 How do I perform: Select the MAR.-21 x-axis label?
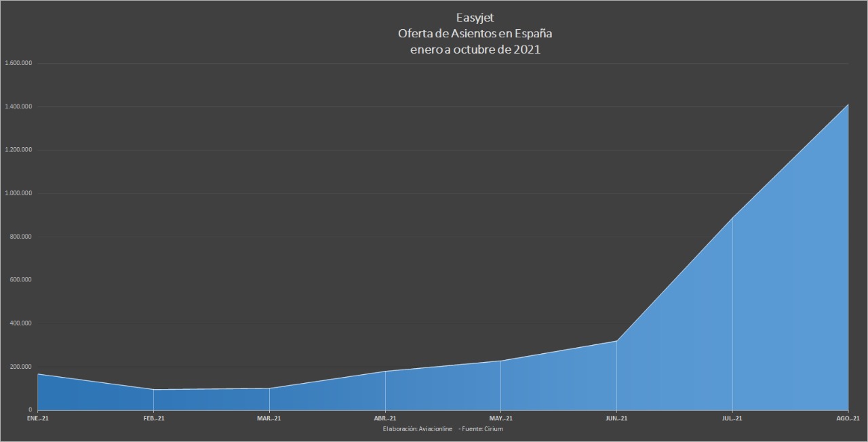click(269, 418)
